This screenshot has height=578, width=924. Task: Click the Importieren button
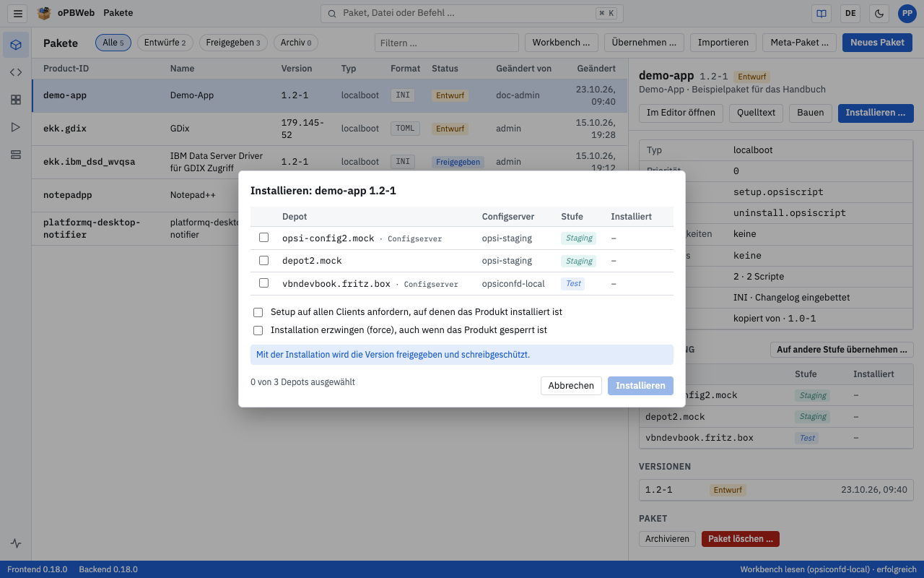click(x=723, y=43)
